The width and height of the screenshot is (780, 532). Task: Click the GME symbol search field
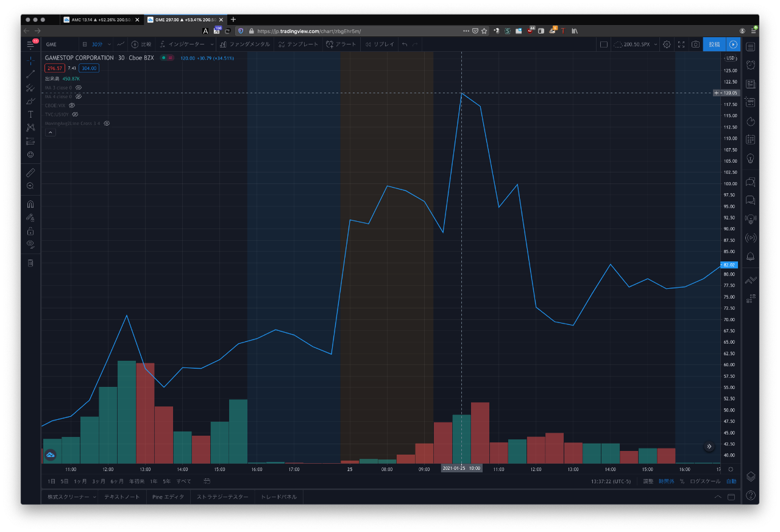point(60,44)
